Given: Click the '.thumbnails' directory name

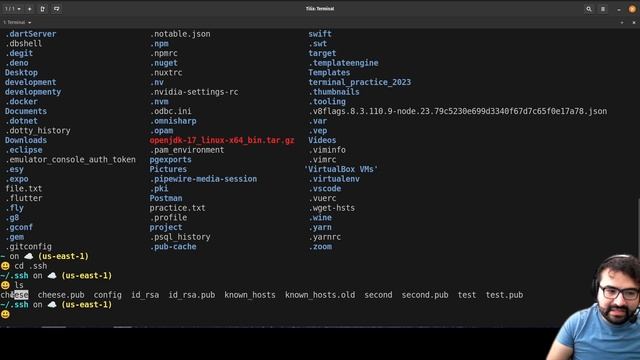Looking at the screenshot, I should (x=334, y=92).
